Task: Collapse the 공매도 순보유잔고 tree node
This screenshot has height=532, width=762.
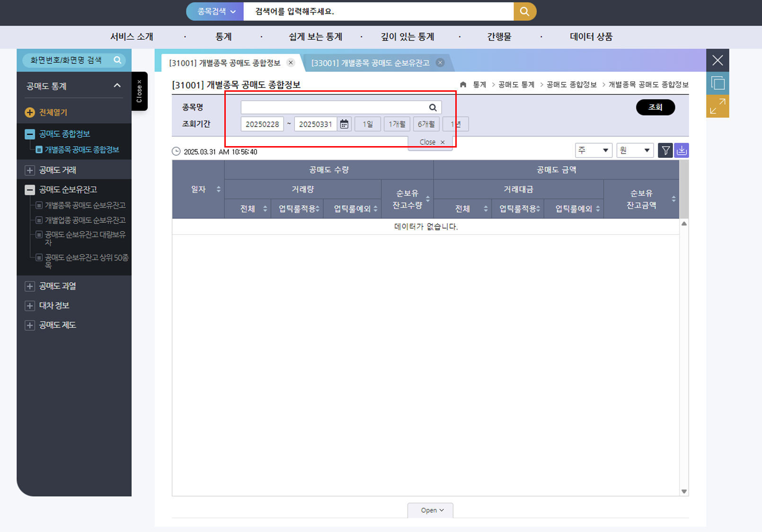Action: 30,190
